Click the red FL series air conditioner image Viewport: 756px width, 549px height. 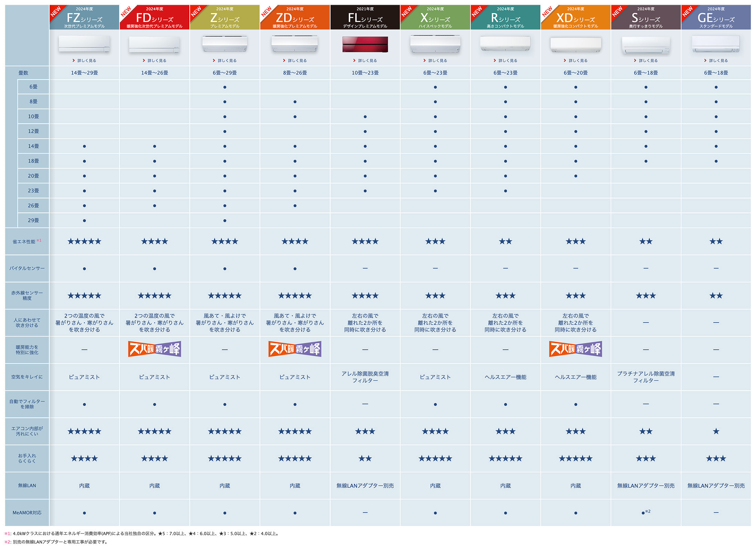point(365,44)
